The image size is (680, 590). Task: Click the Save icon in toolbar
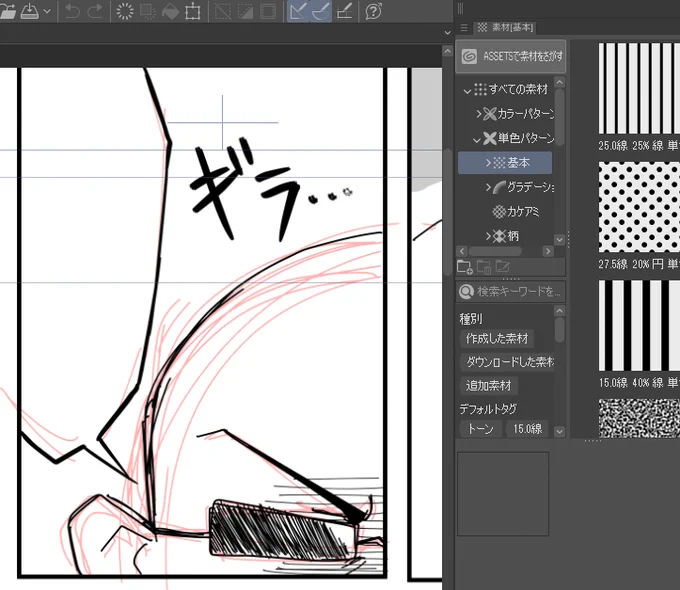point(30,11)
